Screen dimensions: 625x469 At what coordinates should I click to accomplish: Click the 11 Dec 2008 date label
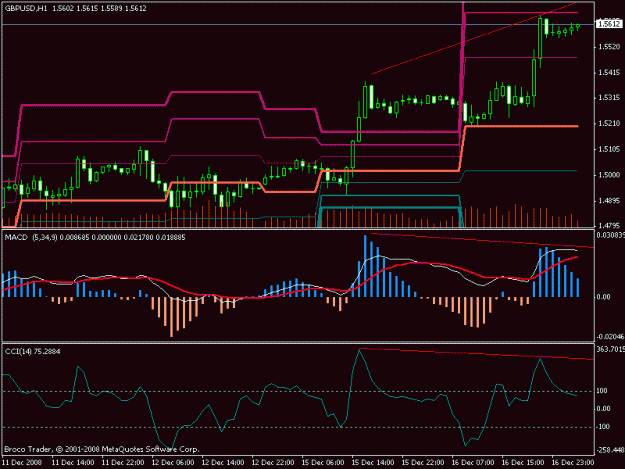[22, 463]
